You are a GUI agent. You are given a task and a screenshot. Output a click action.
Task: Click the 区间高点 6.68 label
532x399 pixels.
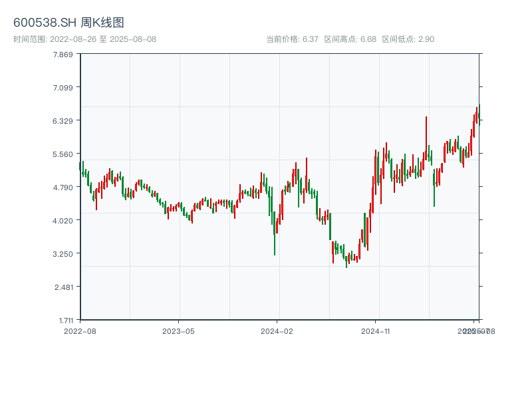(x=350, y=39)
